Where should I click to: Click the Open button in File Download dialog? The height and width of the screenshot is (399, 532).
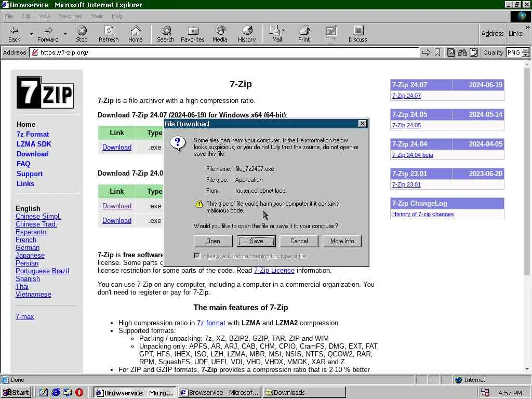(213, 241)
